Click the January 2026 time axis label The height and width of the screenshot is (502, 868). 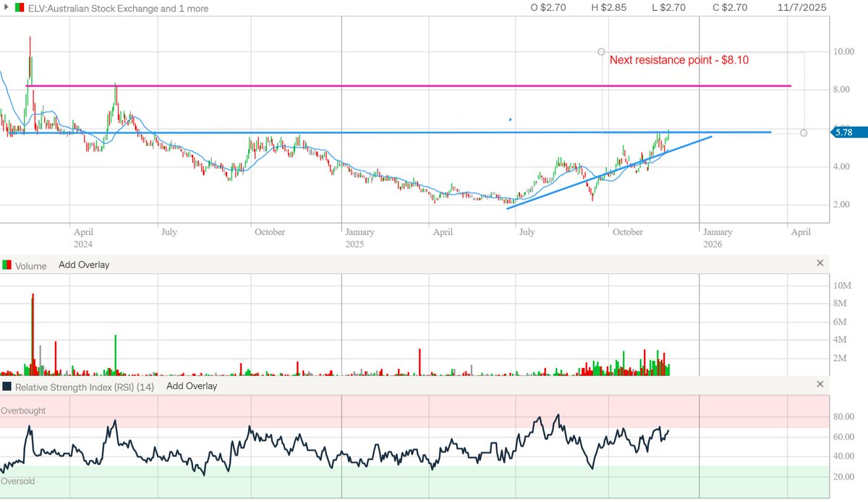point(718,238)
